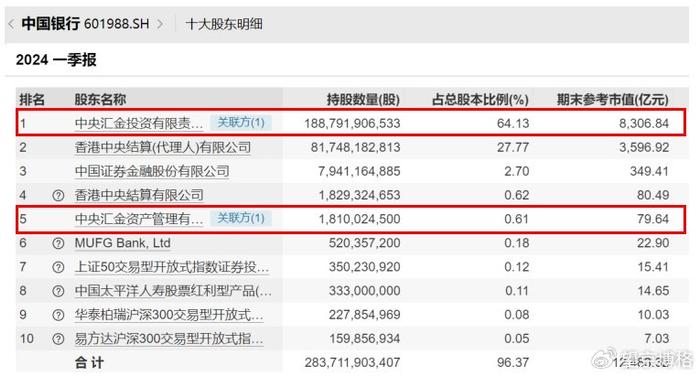The image size is (700, 376).
Task: Click the next stock right chevron
Action: pyautogui.click(x=160, y=24)
